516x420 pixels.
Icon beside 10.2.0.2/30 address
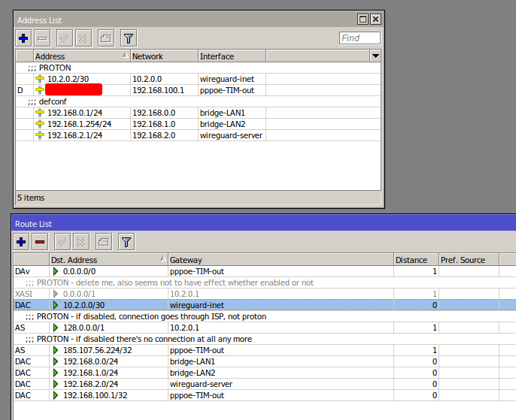click(x=40, y=79)
